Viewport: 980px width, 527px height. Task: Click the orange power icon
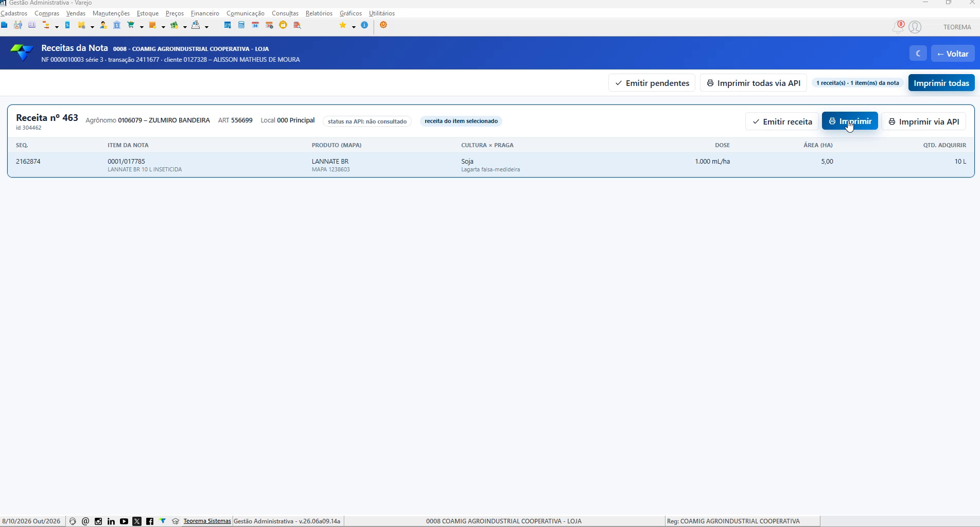(383, 25)
